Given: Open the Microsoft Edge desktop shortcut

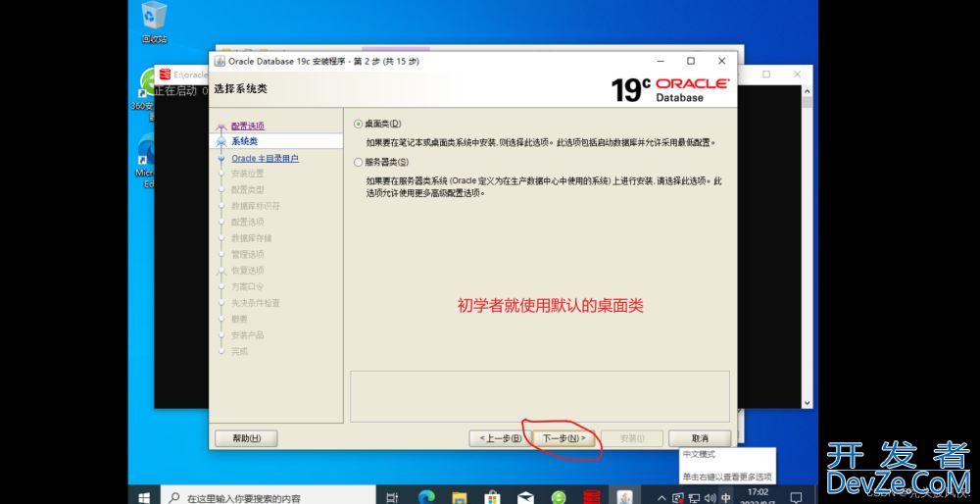Looking at the screenshot, I should (146, 162).
